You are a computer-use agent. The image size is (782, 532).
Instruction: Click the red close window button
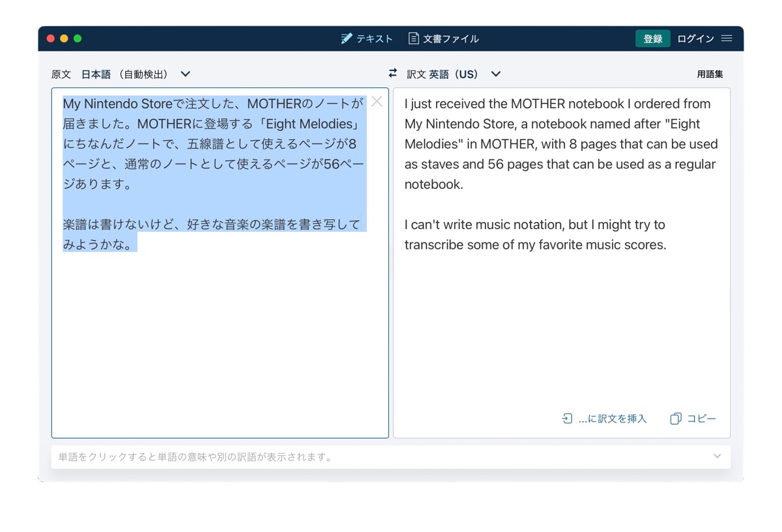[x=50, y=38]
